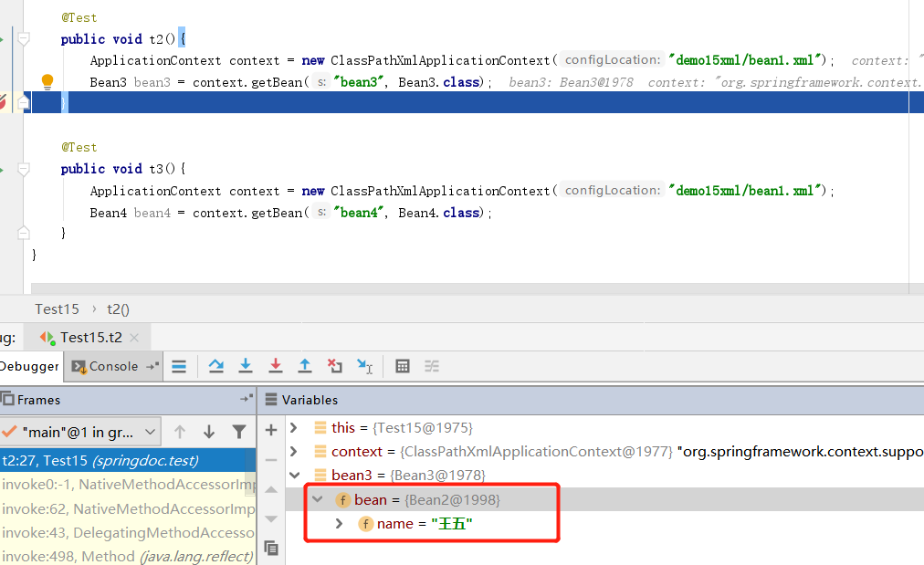Move watch down in Variables panel
The width and height of the screenshot is (924, 565).
click(x=271, y=519)
